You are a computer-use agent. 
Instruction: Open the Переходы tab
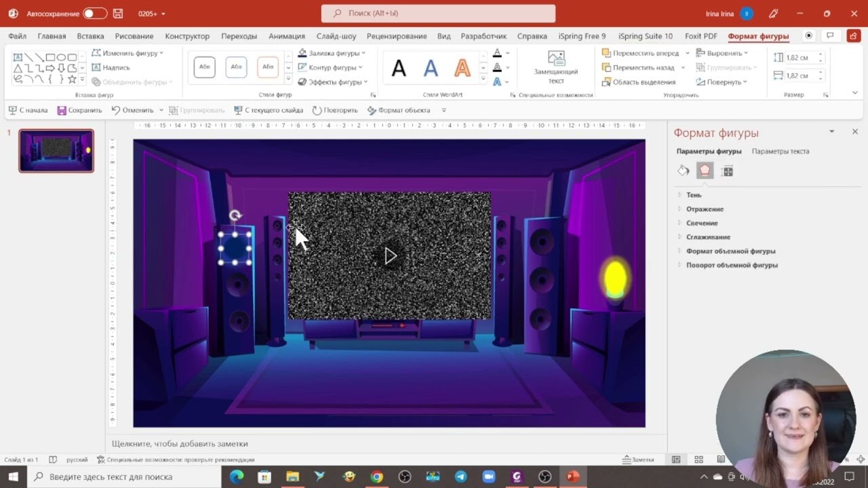[239, 36]
